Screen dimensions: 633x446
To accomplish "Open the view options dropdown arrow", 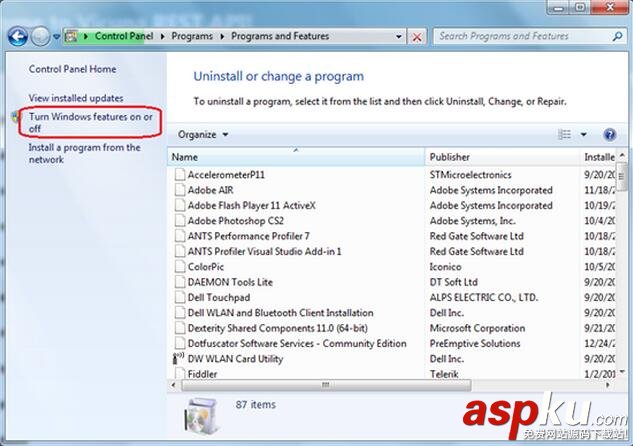I will click(x=583, y=134).
